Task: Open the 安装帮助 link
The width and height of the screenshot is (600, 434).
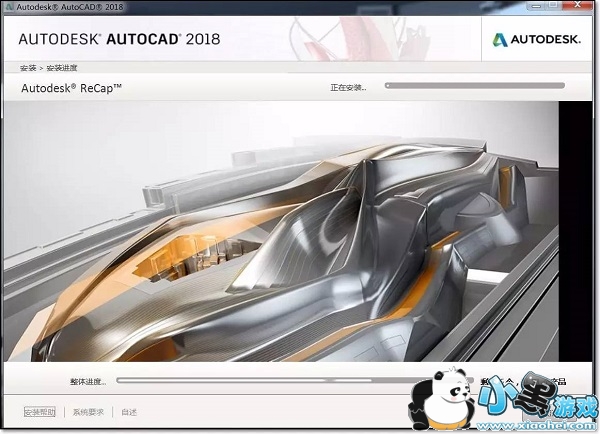Action: point(40,412)
